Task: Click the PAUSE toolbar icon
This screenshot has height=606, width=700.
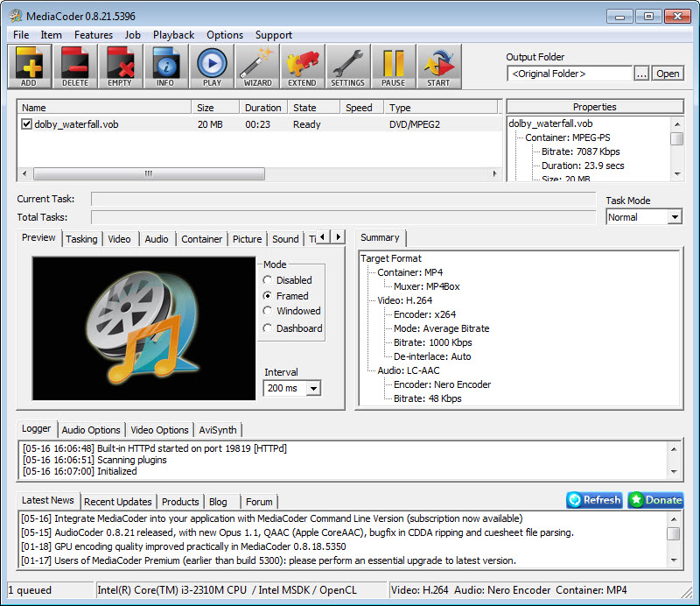Action: click(394, 67)
